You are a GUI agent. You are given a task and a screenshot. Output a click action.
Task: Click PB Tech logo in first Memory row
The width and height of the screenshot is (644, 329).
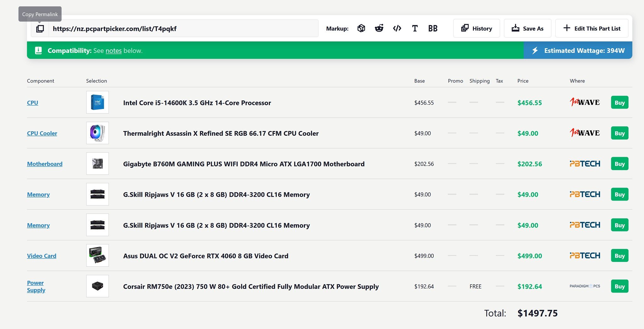tap(585, 194)
